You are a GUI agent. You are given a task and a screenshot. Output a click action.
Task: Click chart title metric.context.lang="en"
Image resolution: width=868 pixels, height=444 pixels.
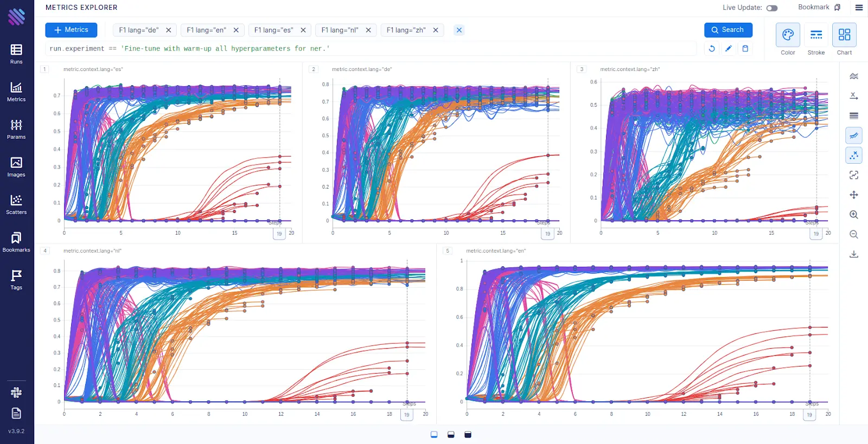click(496, 251)
